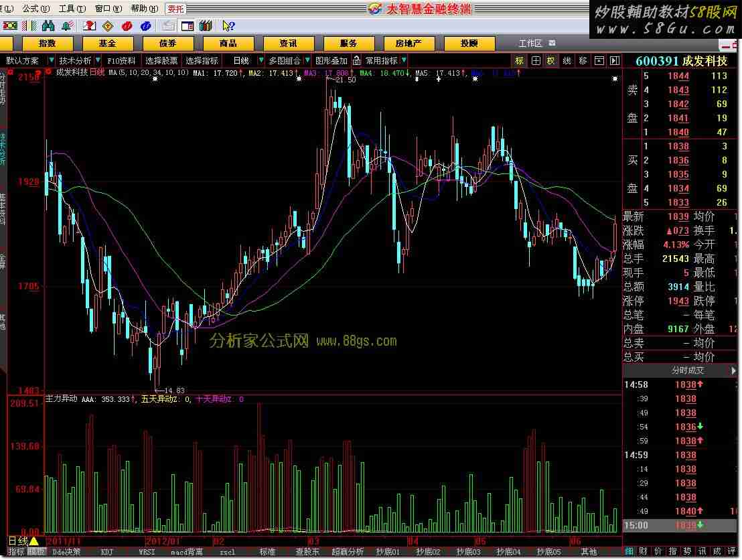742x560 pixels.
Task: Click the 线 drawing line icon
Action: (x=567, y=60)
